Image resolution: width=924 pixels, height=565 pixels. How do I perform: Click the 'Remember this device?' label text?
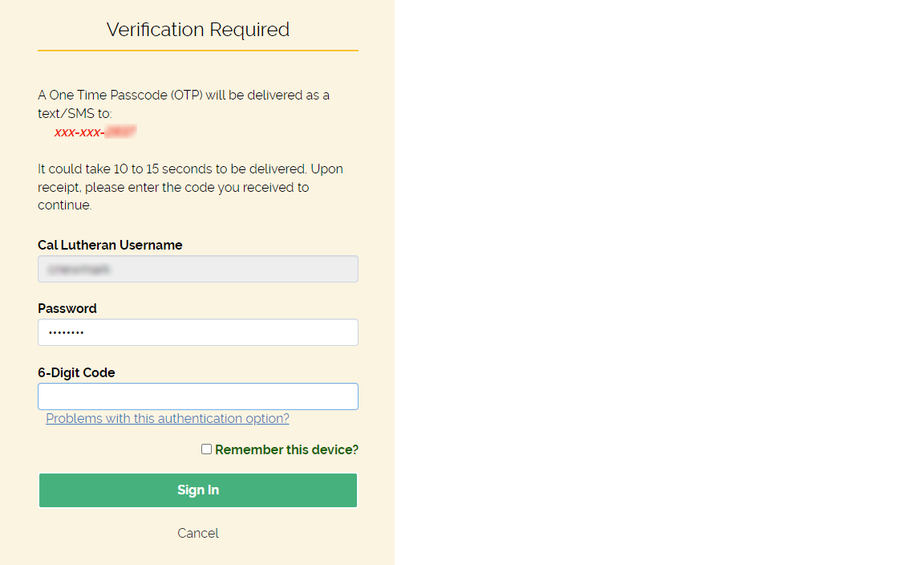coord(286,450)
